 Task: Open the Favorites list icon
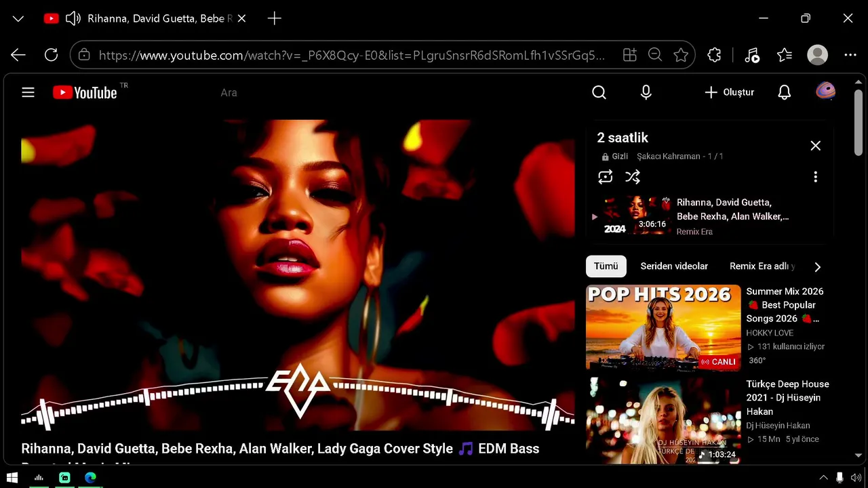click(x=785, y=55)
